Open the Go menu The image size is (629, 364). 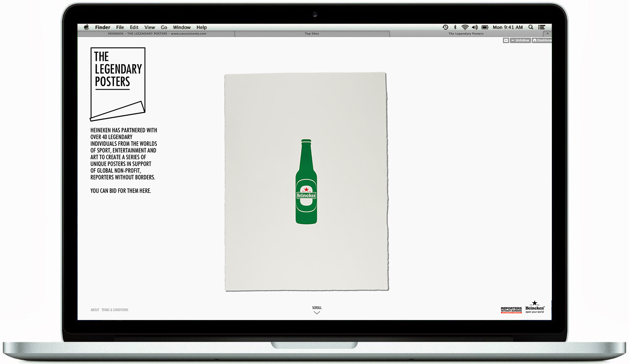click(164, 27)
